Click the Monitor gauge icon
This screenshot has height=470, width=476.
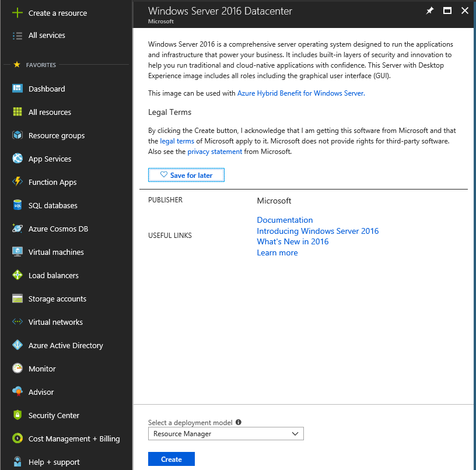pyautogui.click(x=17, y=368)
